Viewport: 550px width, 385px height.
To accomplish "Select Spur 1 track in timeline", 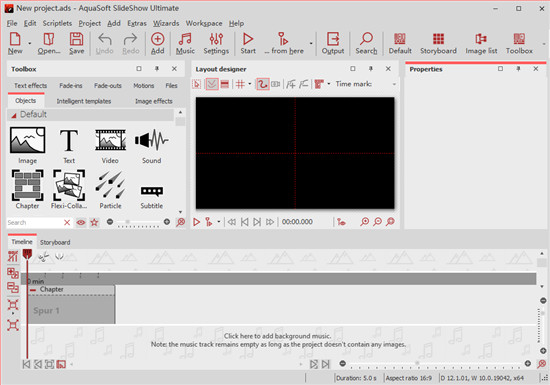I will pyautogui.click(x=71, y=310).
